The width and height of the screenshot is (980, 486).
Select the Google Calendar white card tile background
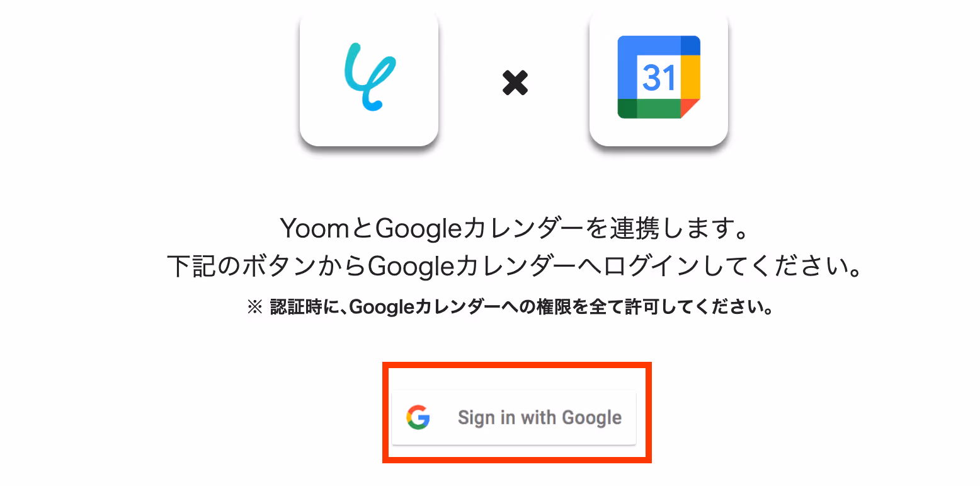pos(659,77)
